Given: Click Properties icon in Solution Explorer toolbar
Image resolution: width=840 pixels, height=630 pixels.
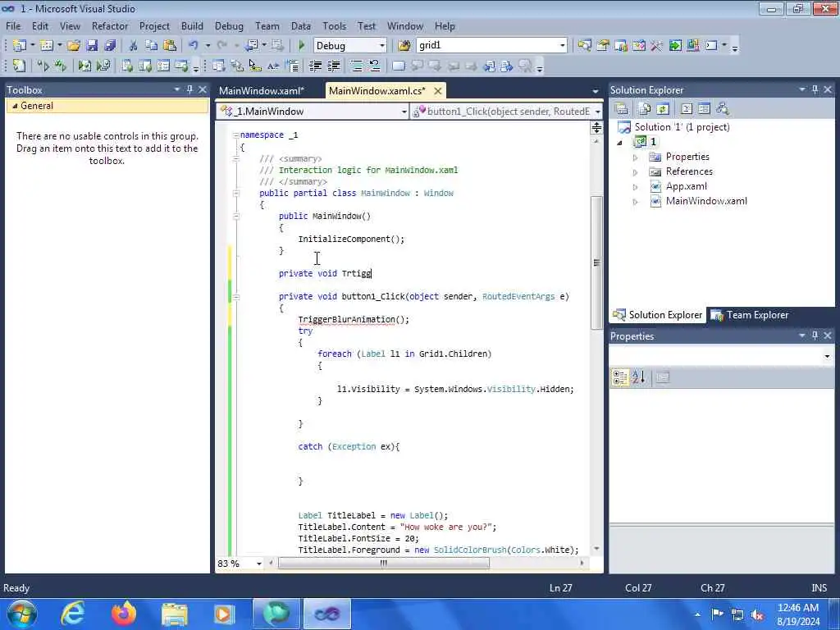Looking at the screenshot, I should pyautogui.click(x=622, y=109).
